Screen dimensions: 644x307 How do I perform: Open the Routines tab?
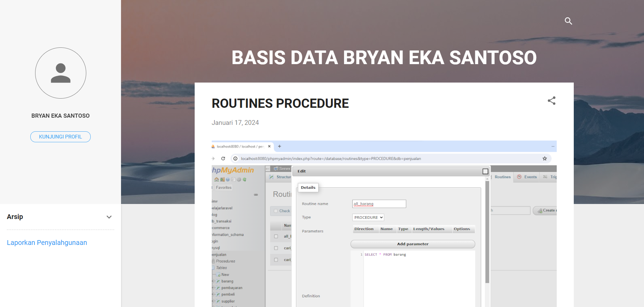coord(502,177)
